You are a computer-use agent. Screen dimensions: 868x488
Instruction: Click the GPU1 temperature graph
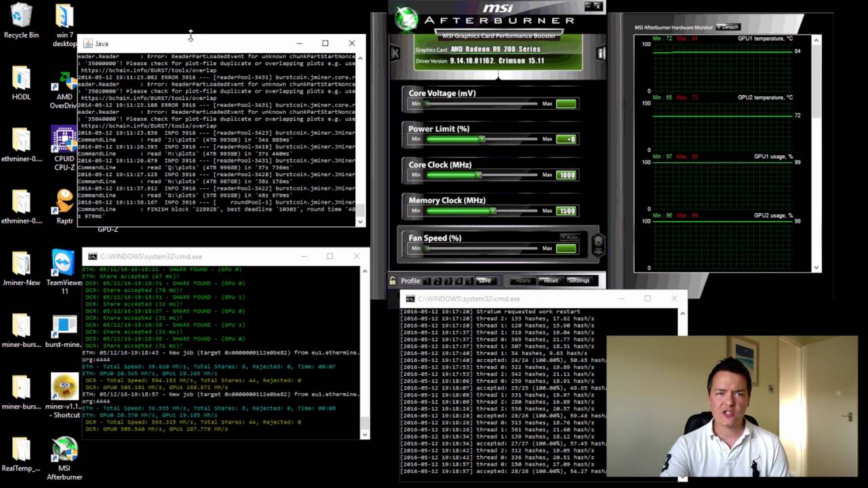tap(722, 67)
